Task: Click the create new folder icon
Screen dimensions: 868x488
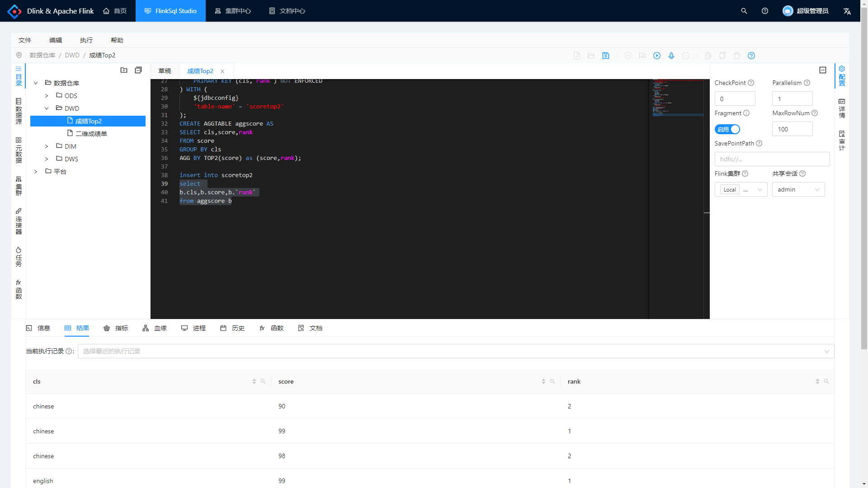Action: 124,70
